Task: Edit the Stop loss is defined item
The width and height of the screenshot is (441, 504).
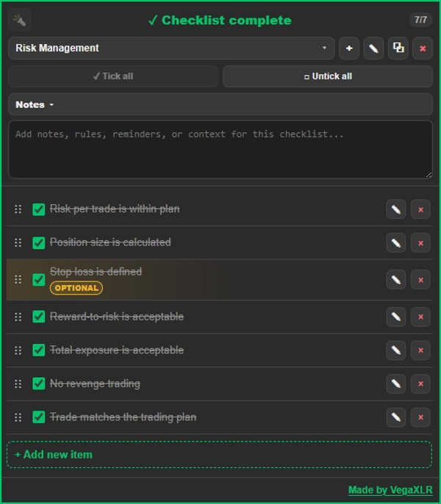Action: click(x=396, y=280)
